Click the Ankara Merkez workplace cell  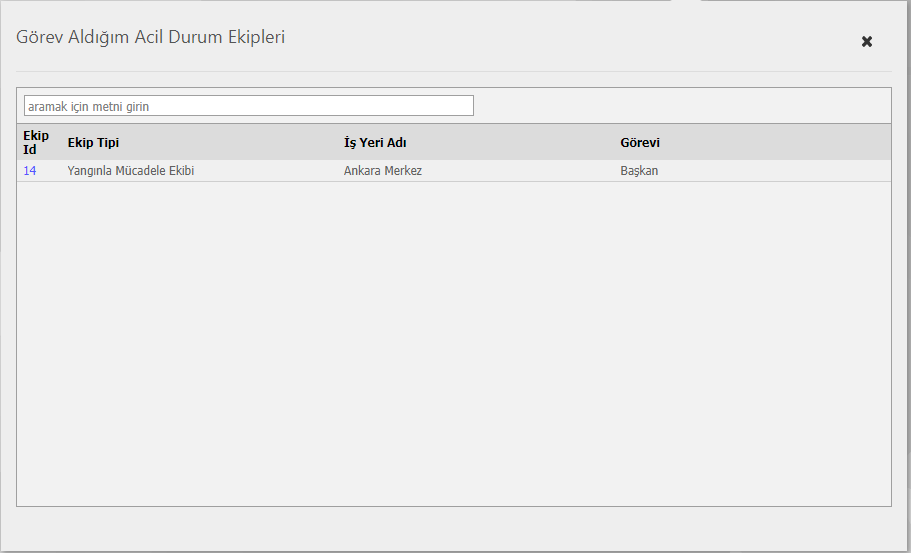click(383, 171)
